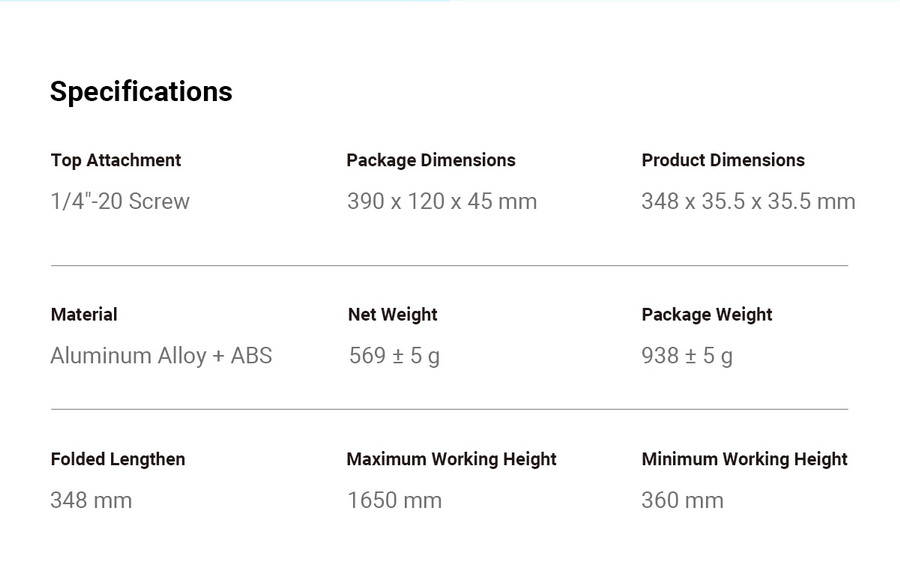
Task: Click the Specifications heading
Action: click(141, 92)
